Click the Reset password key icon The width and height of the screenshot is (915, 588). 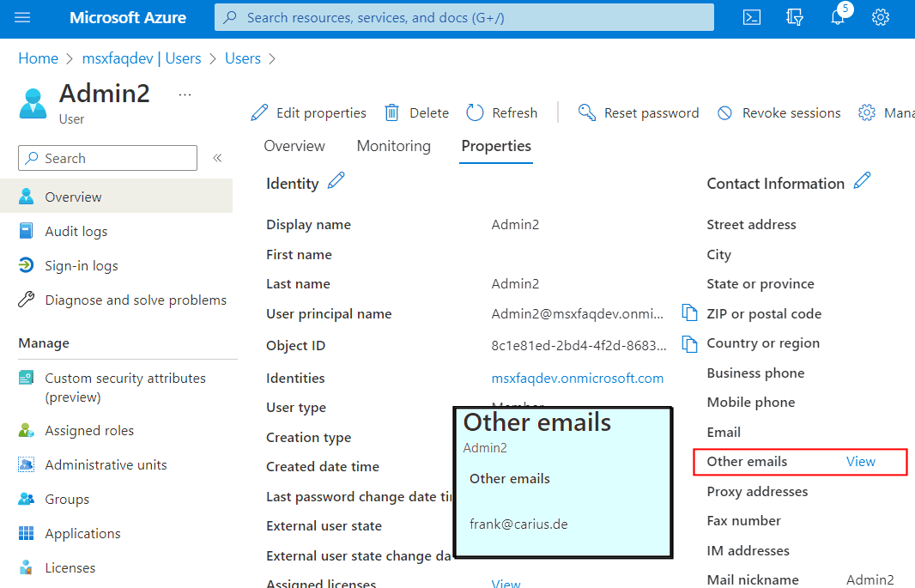click(x=586, y=112)
